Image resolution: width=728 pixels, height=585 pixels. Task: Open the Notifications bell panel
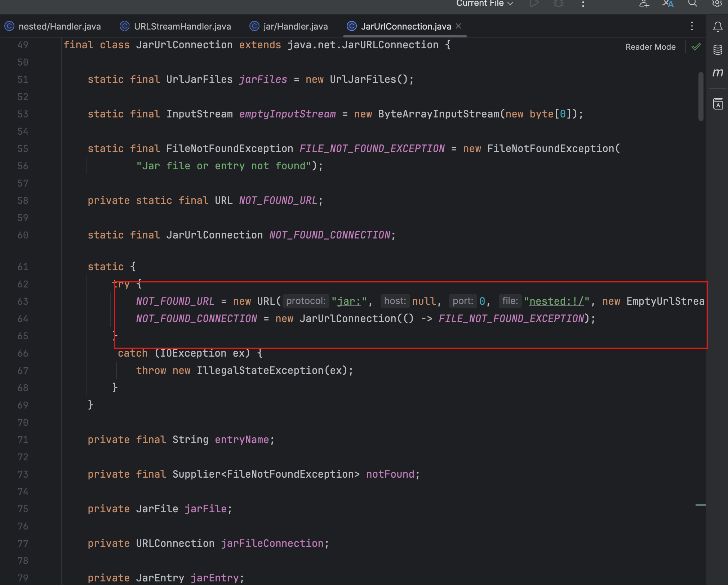(x=717, y=26)
